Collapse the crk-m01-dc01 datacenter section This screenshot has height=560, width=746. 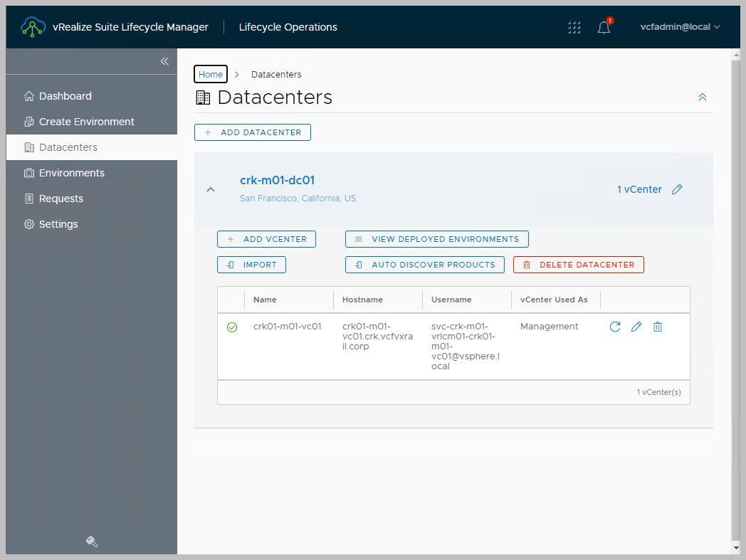(x=211, y=189)
